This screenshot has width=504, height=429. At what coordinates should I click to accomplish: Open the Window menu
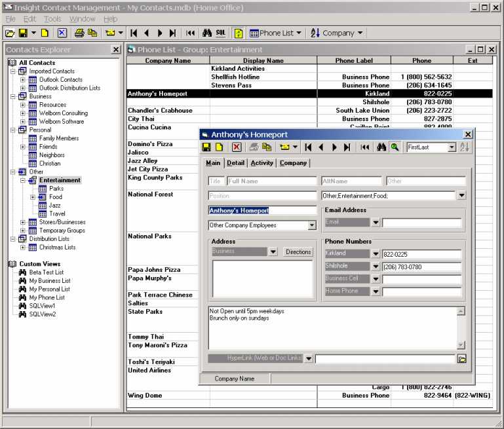point(83,19)
